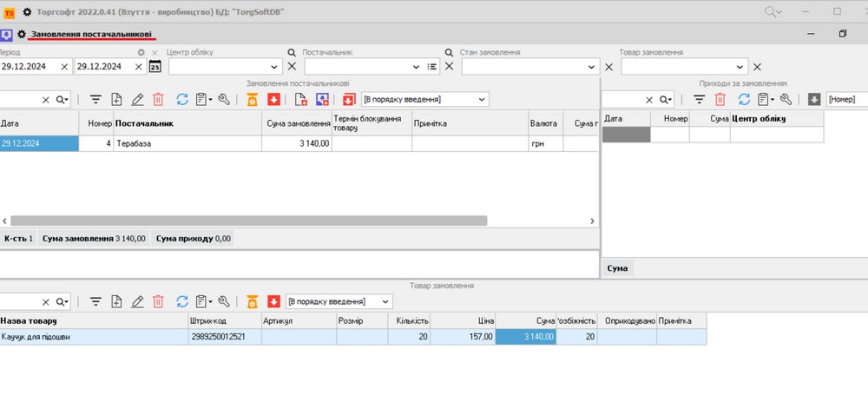Click the add new supplier order icon
This screenshot has width=868, height=415.
click(116, 100)
